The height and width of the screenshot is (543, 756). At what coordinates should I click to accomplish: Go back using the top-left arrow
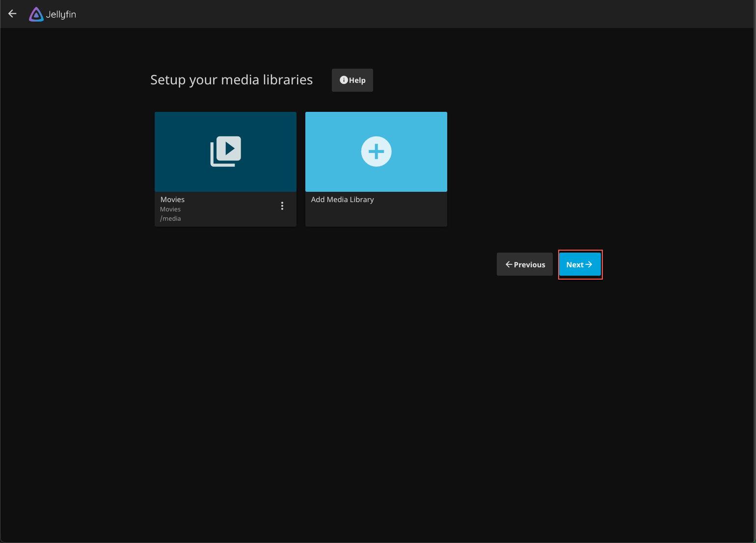coord(13,14)
